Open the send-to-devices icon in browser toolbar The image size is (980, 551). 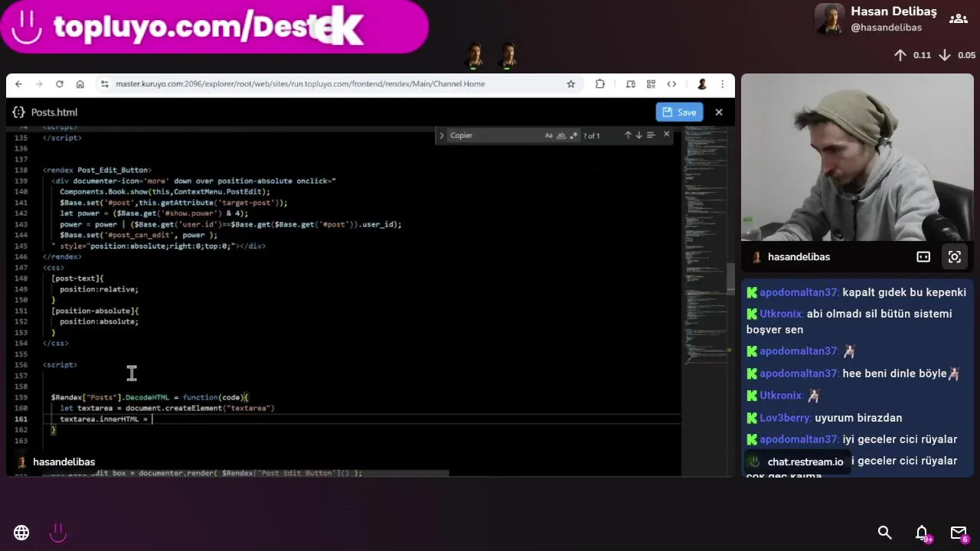click(631, 84)
